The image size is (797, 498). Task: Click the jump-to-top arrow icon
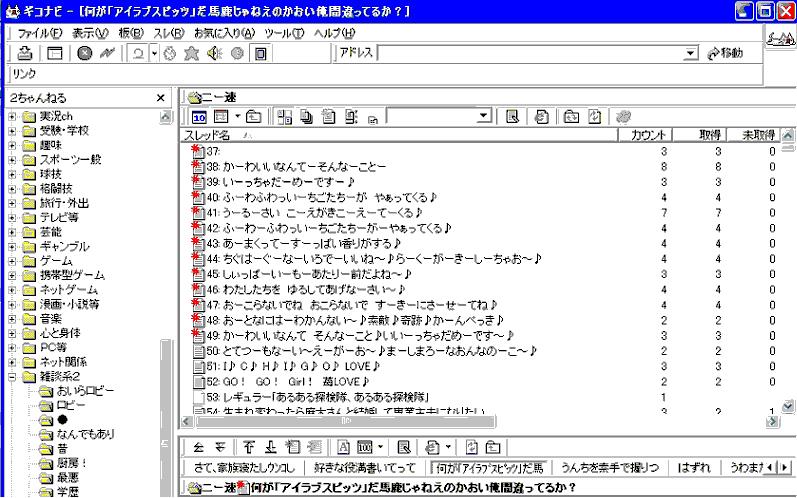248,447
